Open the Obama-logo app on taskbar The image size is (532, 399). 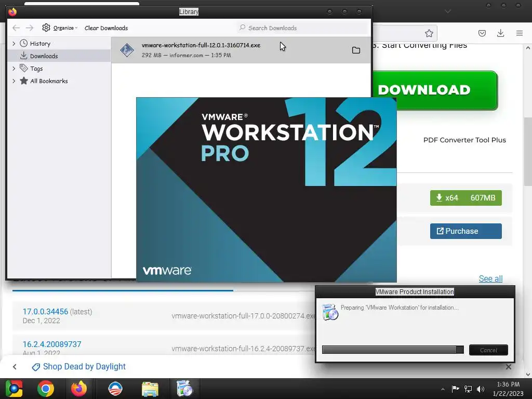(x=115, y=389)
